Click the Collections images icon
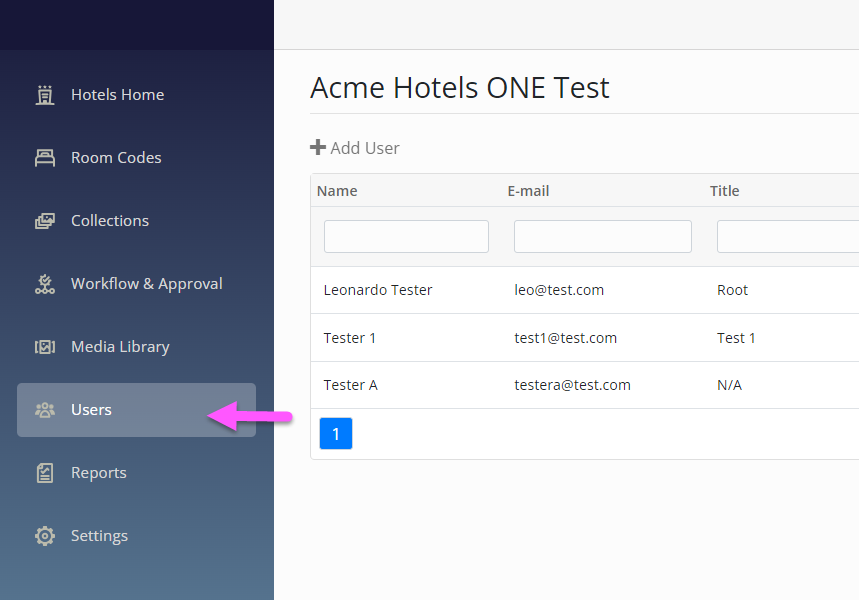 [45, 221]
